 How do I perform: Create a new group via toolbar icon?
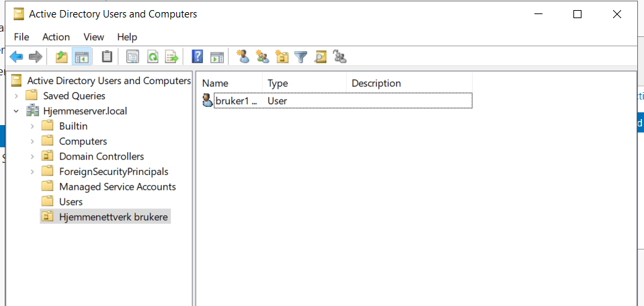[263, 57]
